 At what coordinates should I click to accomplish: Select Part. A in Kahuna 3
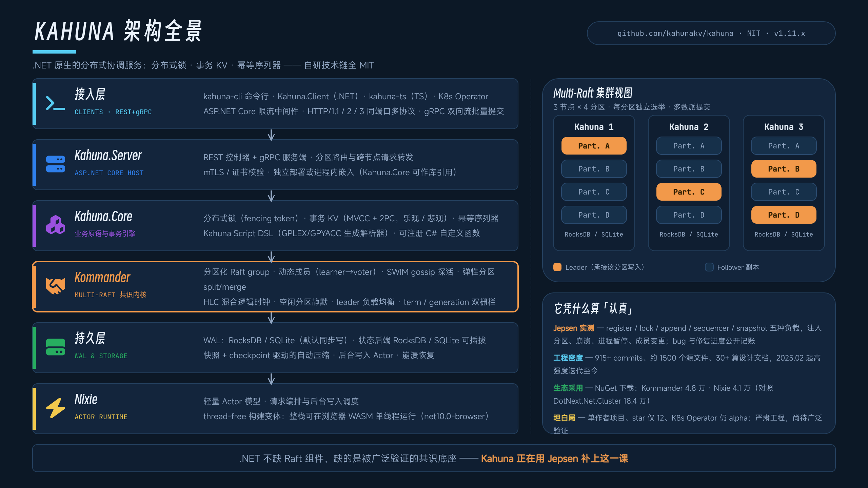[784, 146]
